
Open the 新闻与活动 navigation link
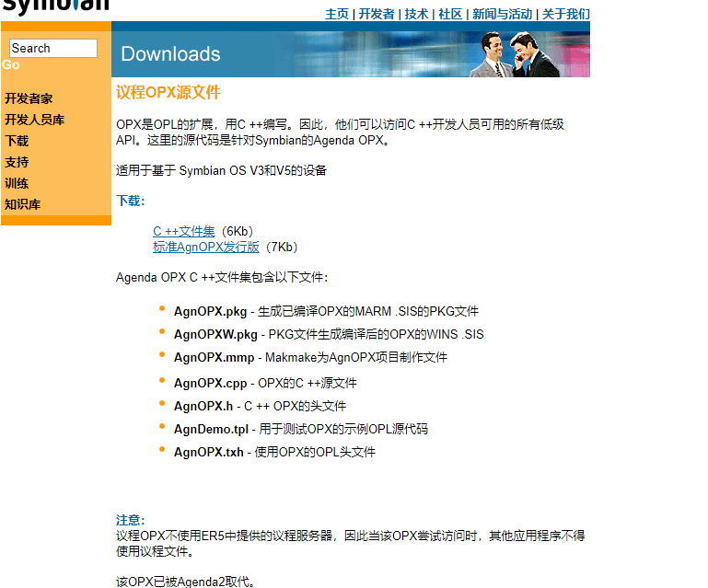(502, 15)
